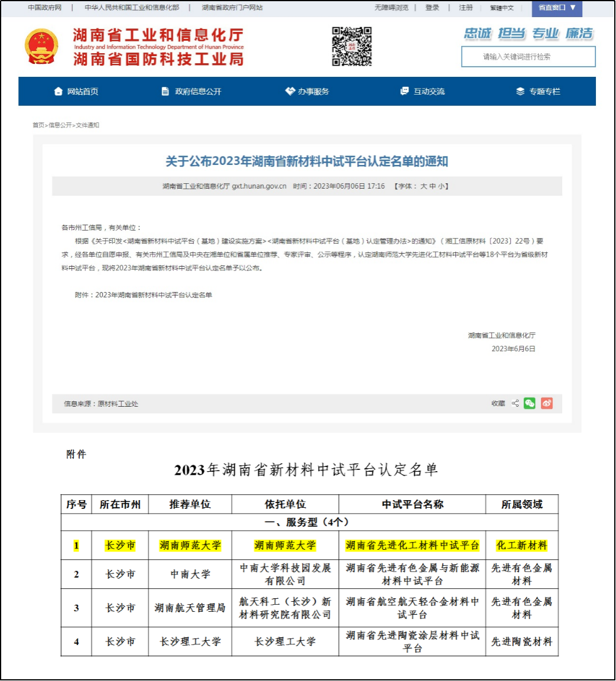Open 网站首页 in the navigation bar
The width and height of the screenshot is (616, 681).
[x=76, y=92]
